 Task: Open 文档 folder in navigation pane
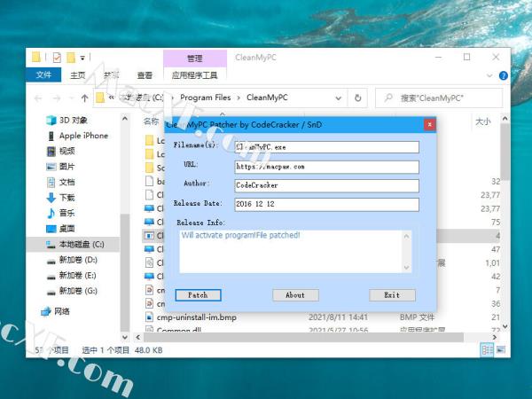66,182
